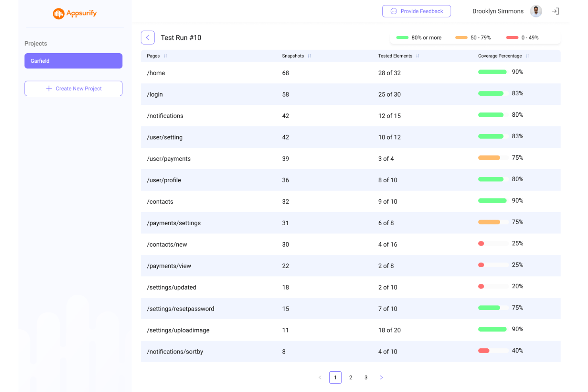The height and width of the screenshot is (392, 588).
Task: Sort by Snapshots column arrows
Action: (309, 56)
